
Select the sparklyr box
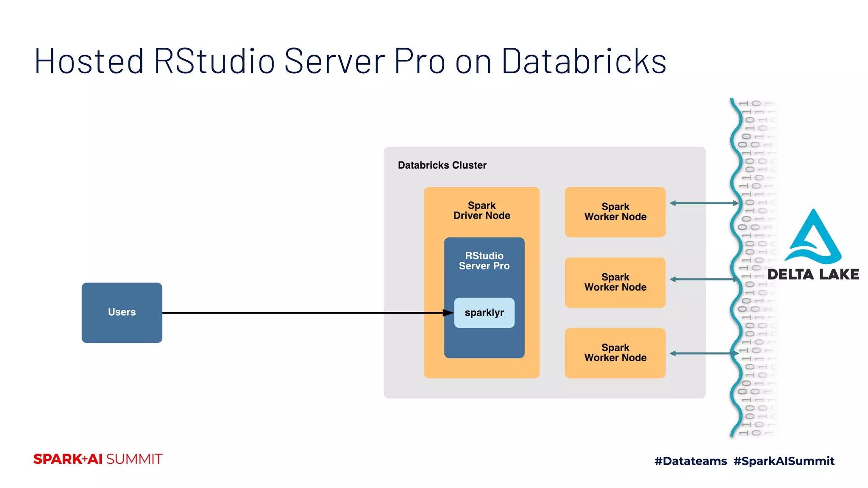(484, 313)
